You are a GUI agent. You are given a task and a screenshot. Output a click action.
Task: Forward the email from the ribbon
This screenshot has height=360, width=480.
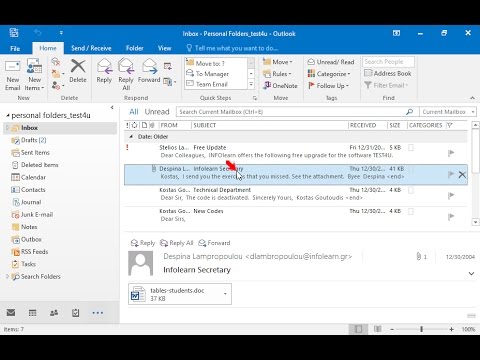coord(149,71)
